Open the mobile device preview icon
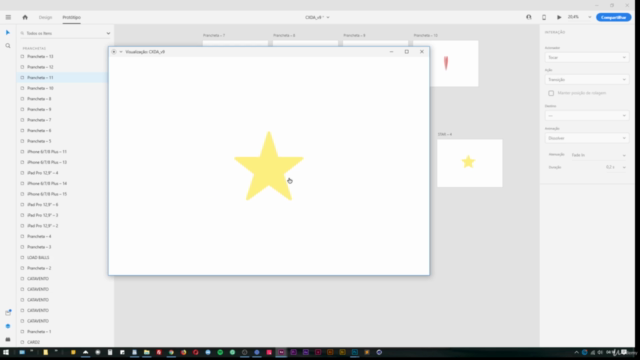This screenshot has height=360, width=640. 544,17
